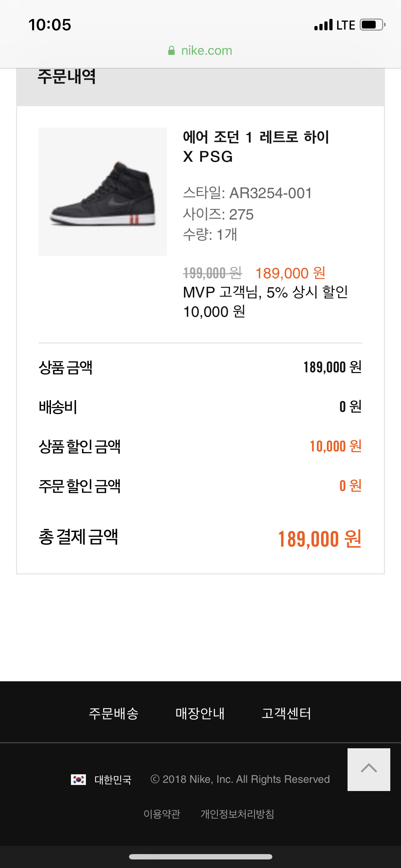Viewport: 401px width, 868px height.
Task: Open the 매장안내 footer menu
Action: pyautogui.click(x=200, y=713)
